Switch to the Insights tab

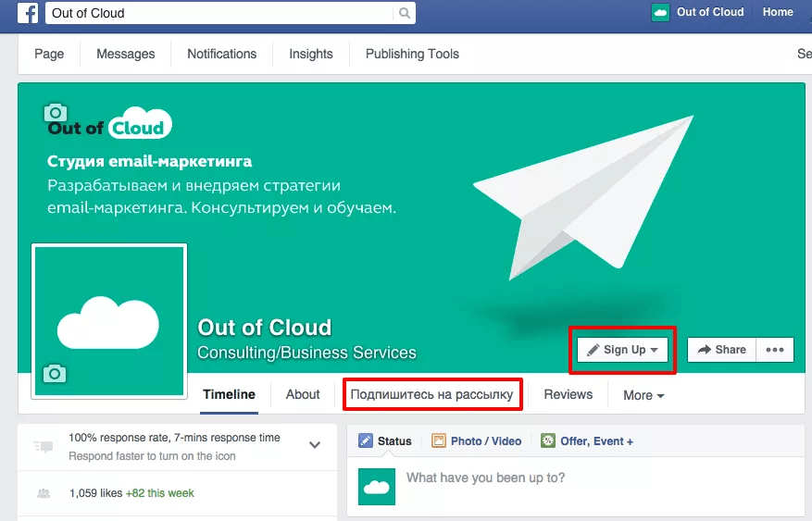tap(311, 54)
